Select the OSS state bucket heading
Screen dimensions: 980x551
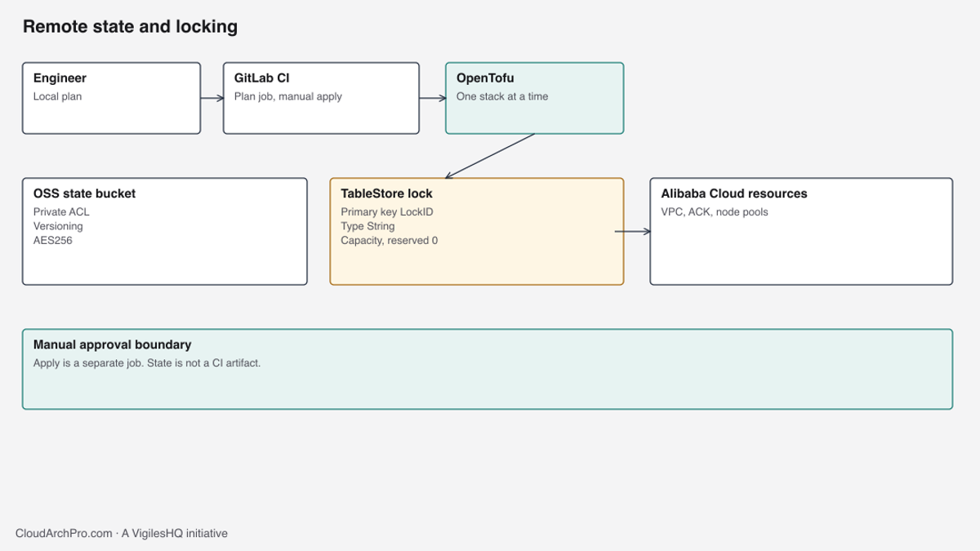[x=84, y=193]
